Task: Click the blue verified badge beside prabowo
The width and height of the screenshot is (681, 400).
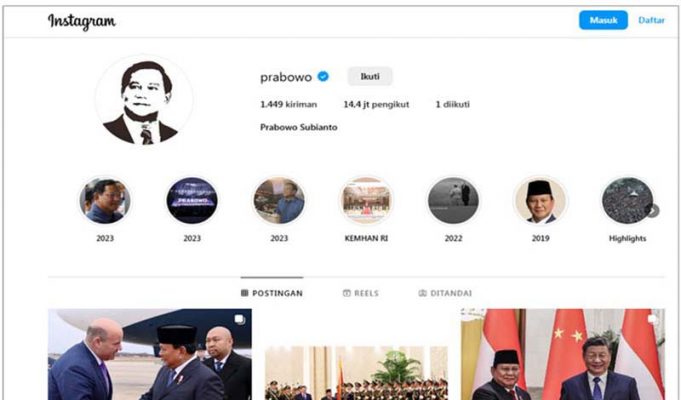Action: point(323,76)
